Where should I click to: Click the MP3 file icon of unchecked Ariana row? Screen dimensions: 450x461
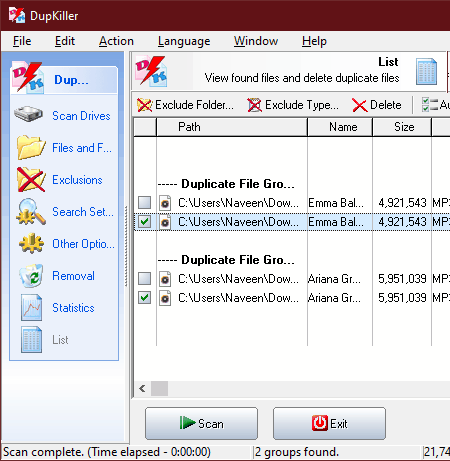click(165, 279)
